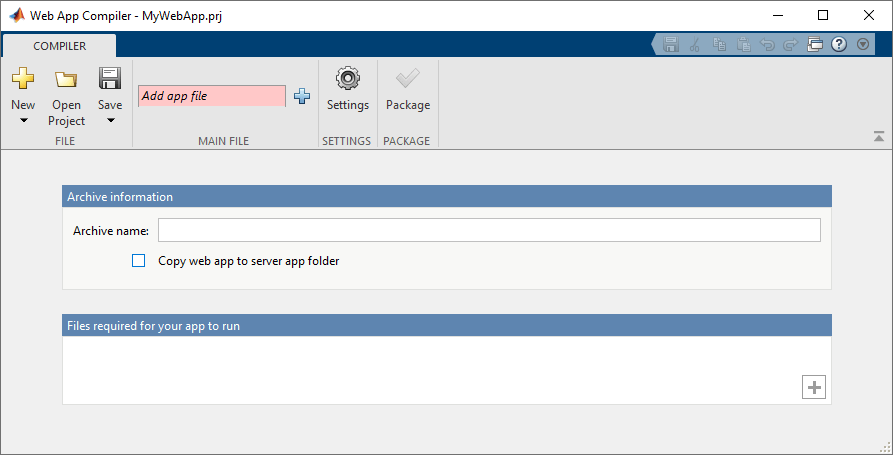Click the New project plus icon
Image resolution: width=893 pixels, height=455 pixels.
(22, 79)
